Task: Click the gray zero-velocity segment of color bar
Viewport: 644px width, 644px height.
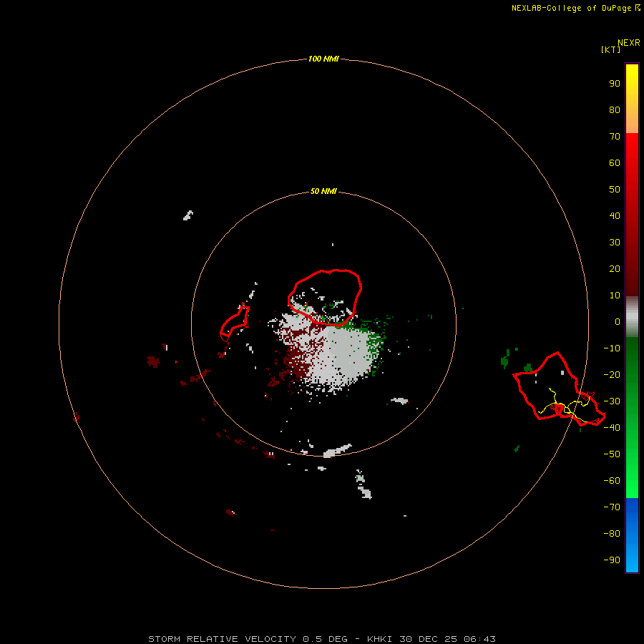Action: pyautogui.click(x=632, y=317)
